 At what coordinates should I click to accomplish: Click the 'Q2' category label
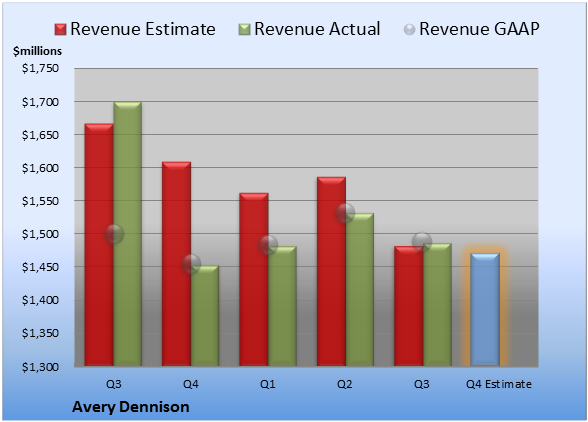point(345,384)
